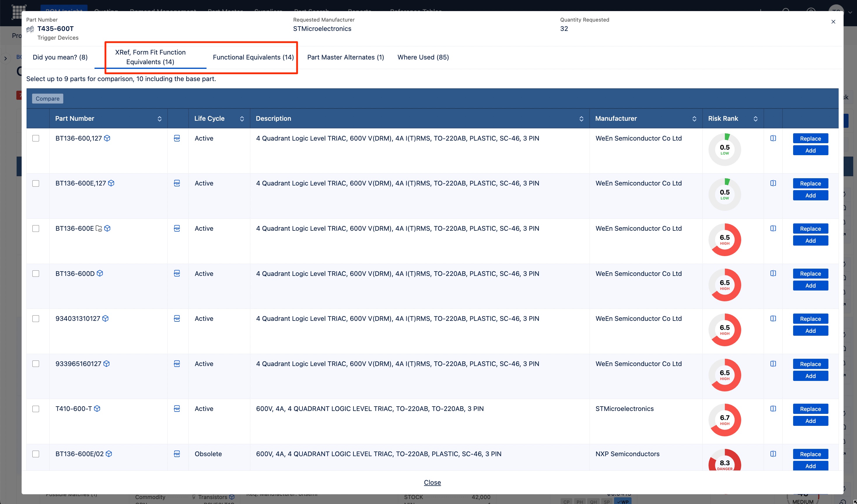Tick the T410-600-T checkbox
This screenshot has width=857, height=504.
(36, 409)
